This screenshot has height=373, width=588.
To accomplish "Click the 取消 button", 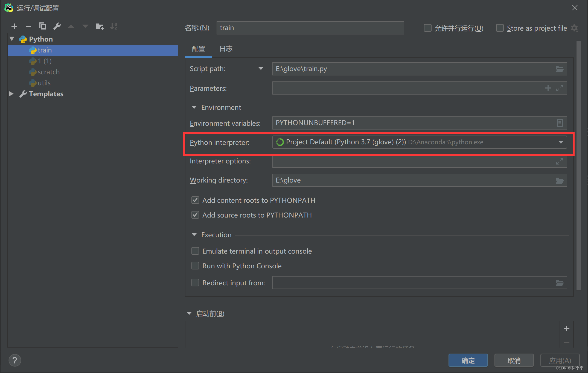I will click(x=514, y=360).
